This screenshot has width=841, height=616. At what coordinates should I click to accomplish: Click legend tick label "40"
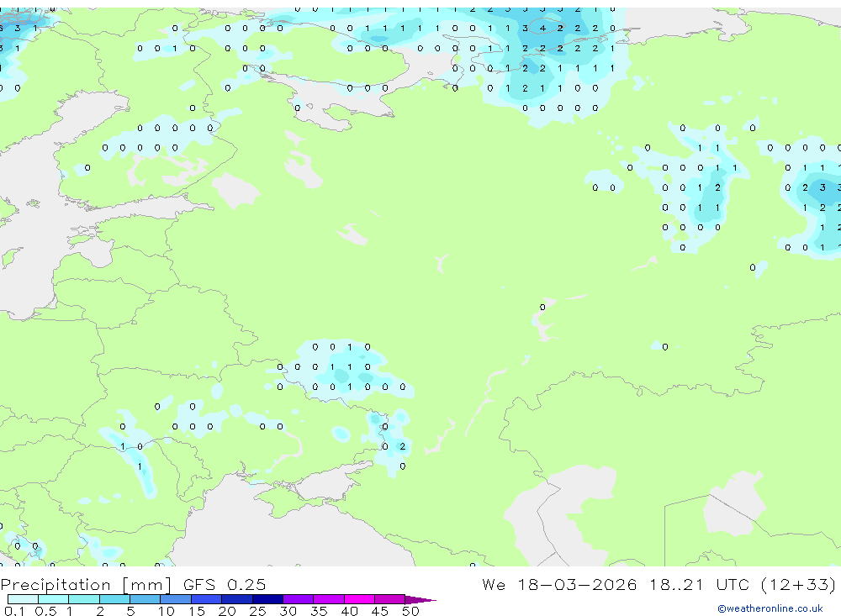[350, 611]
